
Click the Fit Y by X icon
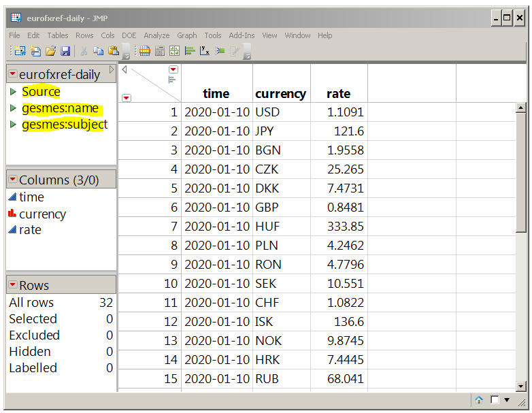pyautogui.click(x=205, y=51)
